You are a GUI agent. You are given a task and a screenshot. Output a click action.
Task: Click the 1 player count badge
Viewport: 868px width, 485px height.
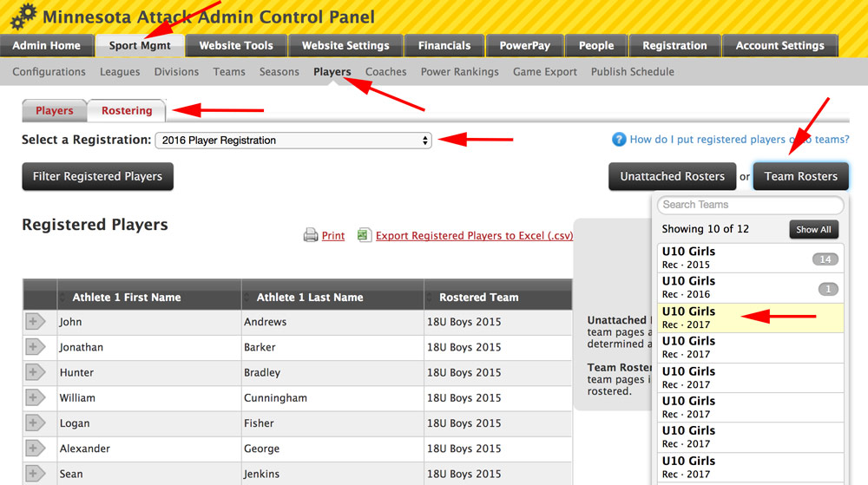828,289
